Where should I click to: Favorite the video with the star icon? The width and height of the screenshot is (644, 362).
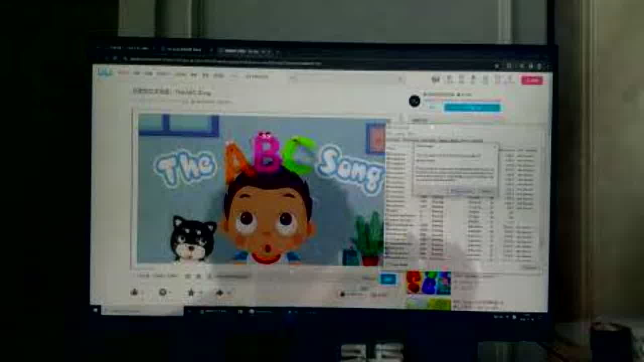click(191, 292)
